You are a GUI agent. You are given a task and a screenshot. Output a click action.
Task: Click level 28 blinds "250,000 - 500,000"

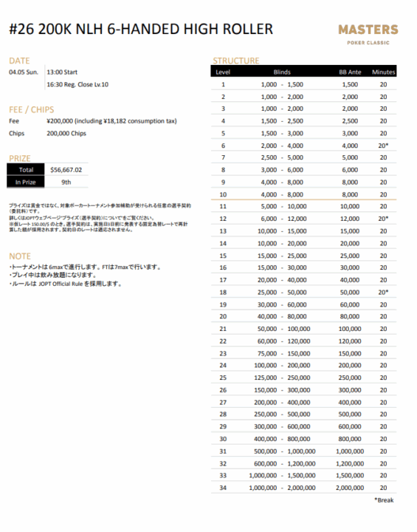(282, 415)
